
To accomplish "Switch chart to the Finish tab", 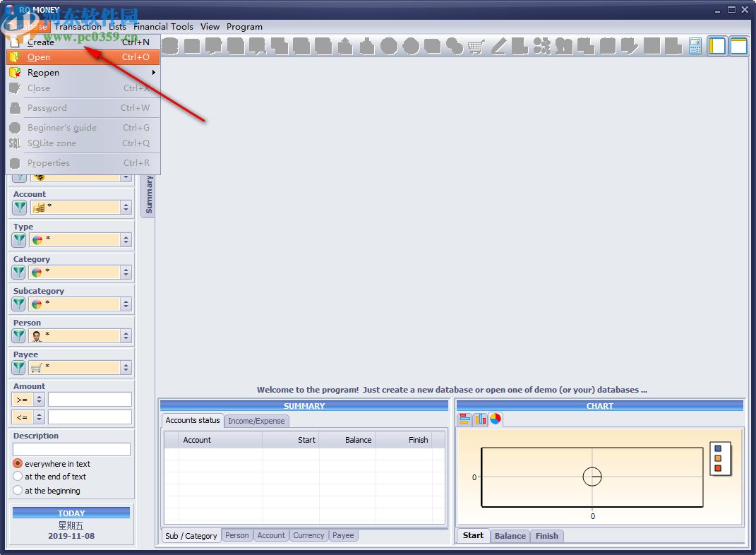I will [x=547, y=536].
